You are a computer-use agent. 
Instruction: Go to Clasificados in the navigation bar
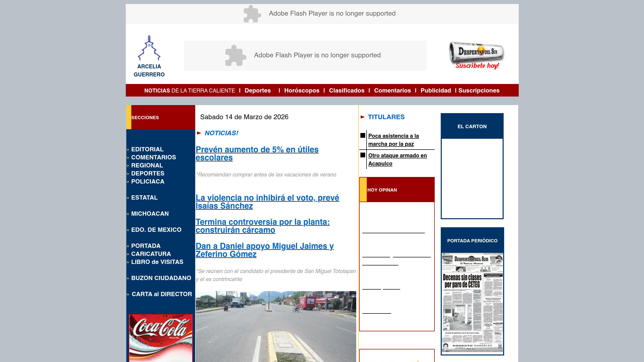pyautogui.click(x=346, y=90)
